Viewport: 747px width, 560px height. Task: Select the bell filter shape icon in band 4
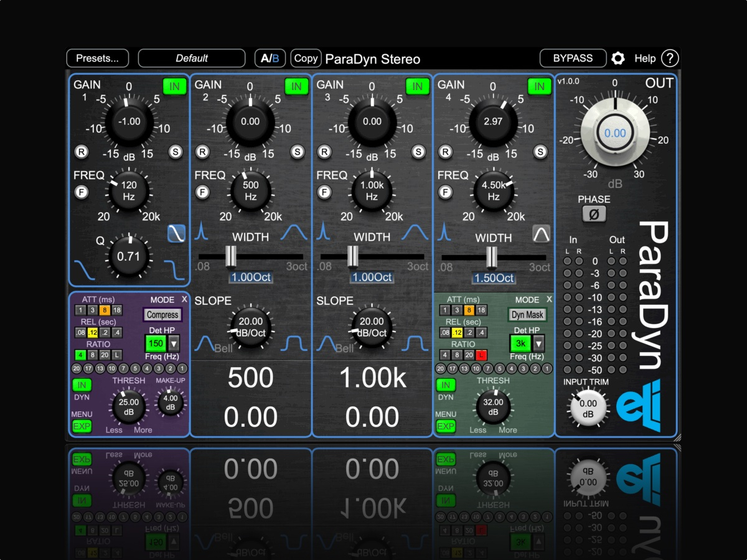541,233
